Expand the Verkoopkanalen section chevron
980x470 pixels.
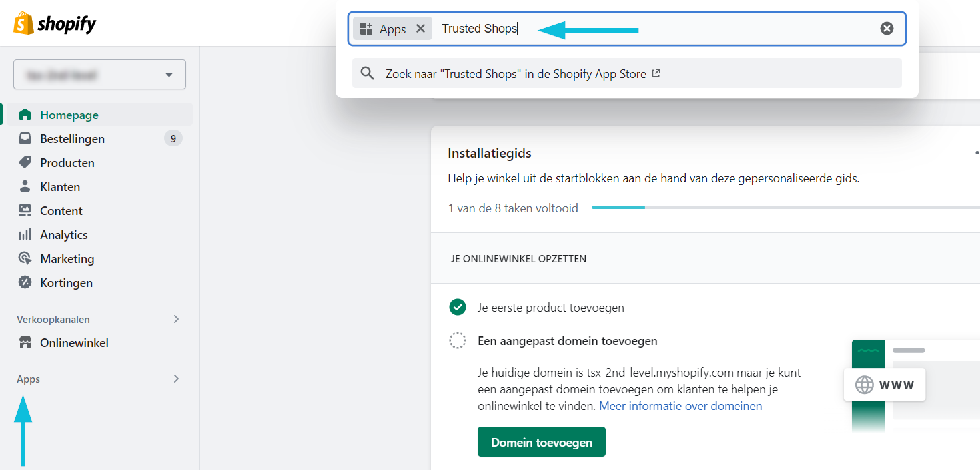click(176, 319)
